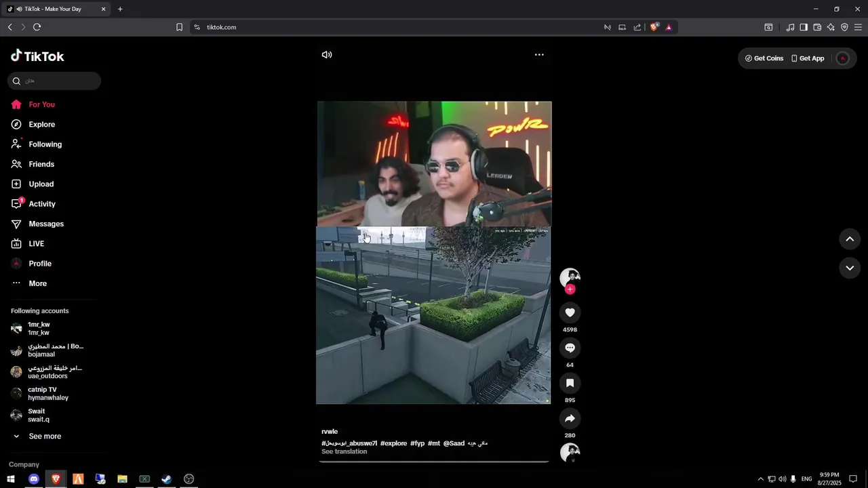Open a new browser tab
Image resolution: width=868 pixels, height=488 pixels.
coord(120,9)
